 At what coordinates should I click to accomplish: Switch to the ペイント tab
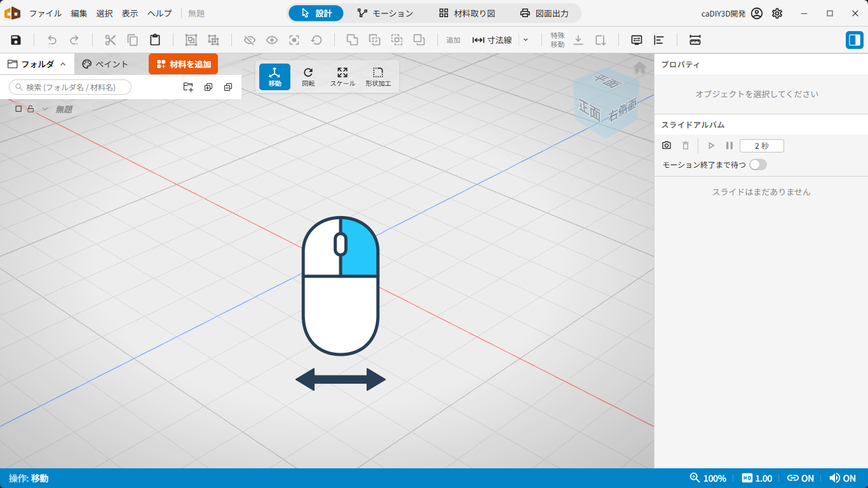[x=105, y=64]
